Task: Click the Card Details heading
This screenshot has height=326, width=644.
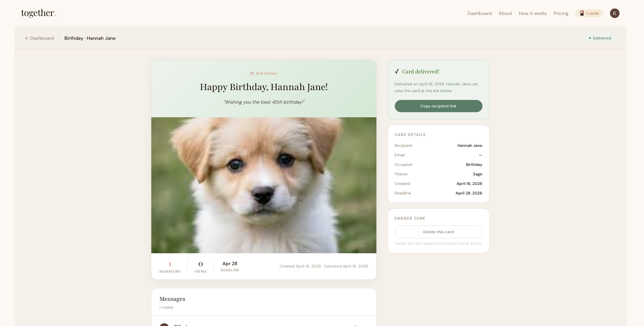Action: point(410,135)
